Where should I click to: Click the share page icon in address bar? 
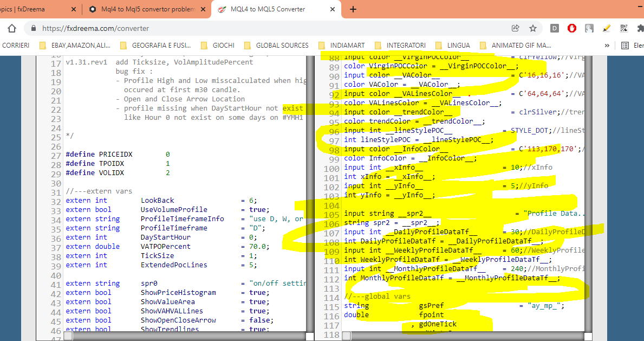pos(515,28)
